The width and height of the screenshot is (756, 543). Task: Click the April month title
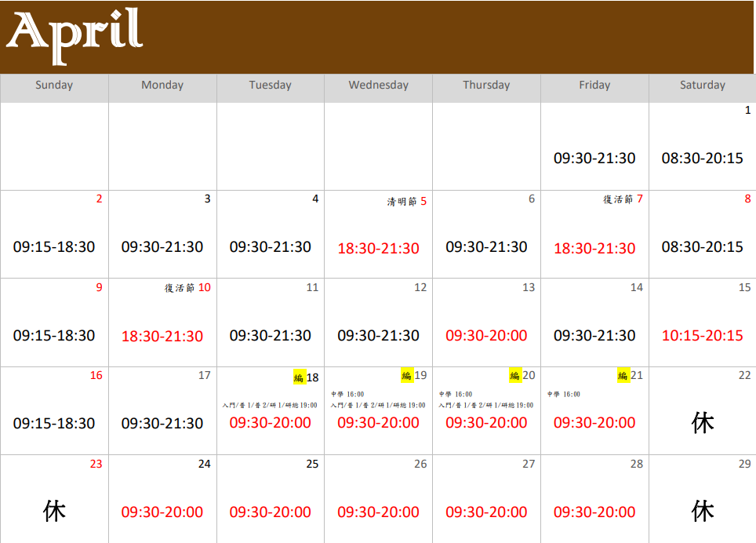(75, 35)
